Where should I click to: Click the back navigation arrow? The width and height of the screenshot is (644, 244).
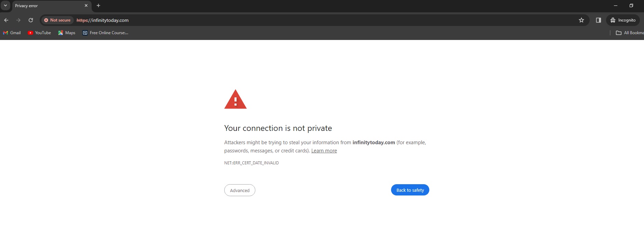pyautogui.click(x=6, y=20)
